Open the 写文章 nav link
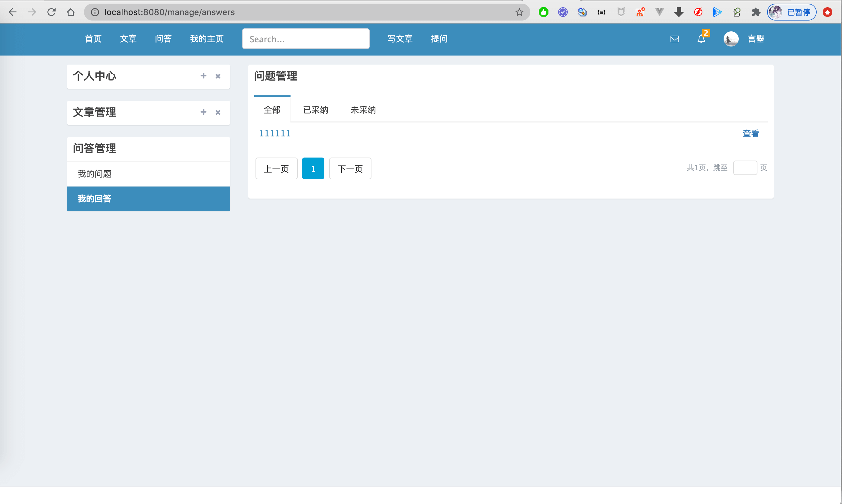The width and height of the screenshot is (842, 504). 400,39
